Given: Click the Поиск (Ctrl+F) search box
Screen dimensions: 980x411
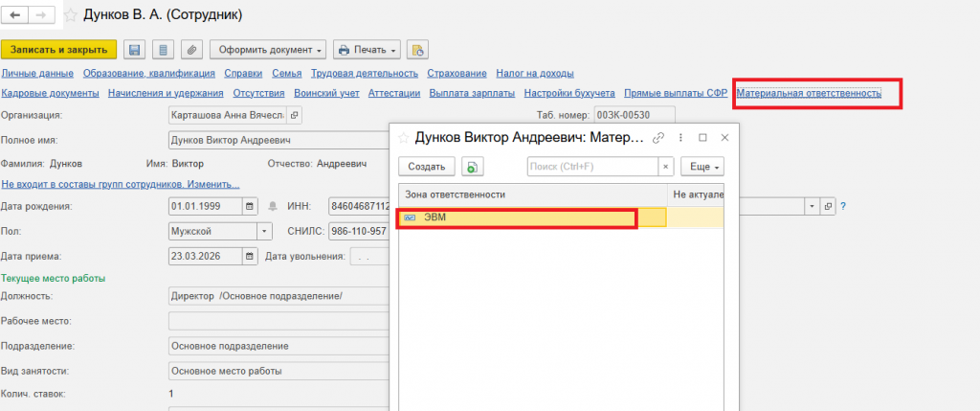Looking at the screenshot, I should 592,167.
